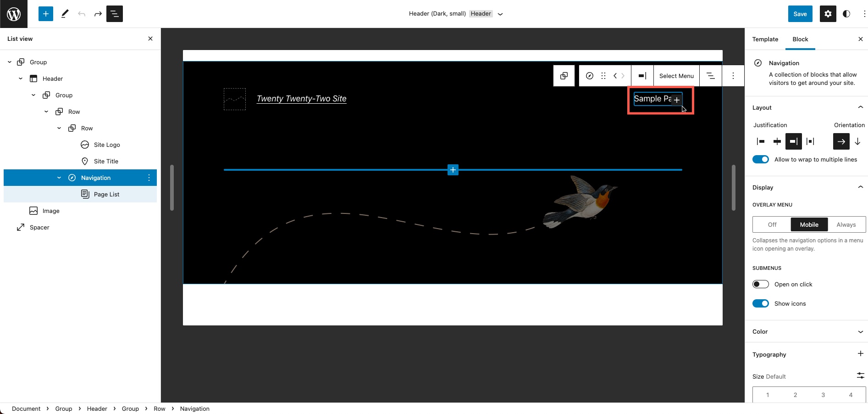The width and height of the screenshot is (868, 414).
Task: Set orientation to horizontal
Action: [841, 141]
